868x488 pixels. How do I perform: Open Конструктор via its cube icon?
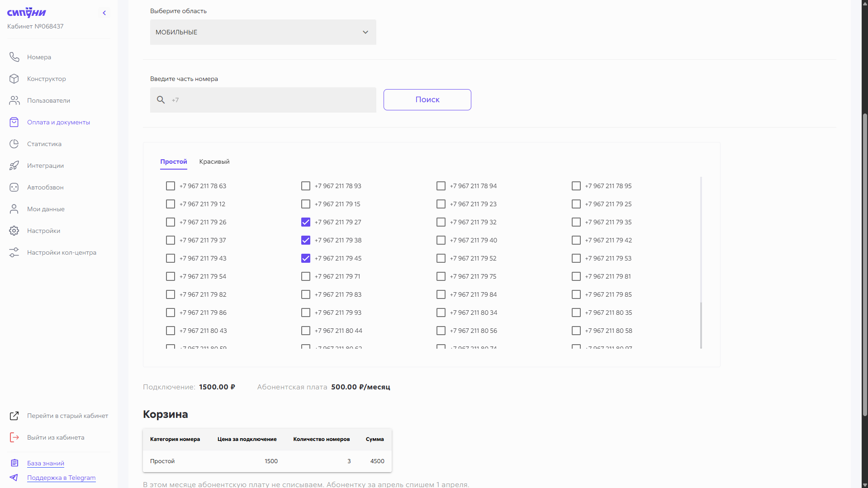[x=14, y=79]
